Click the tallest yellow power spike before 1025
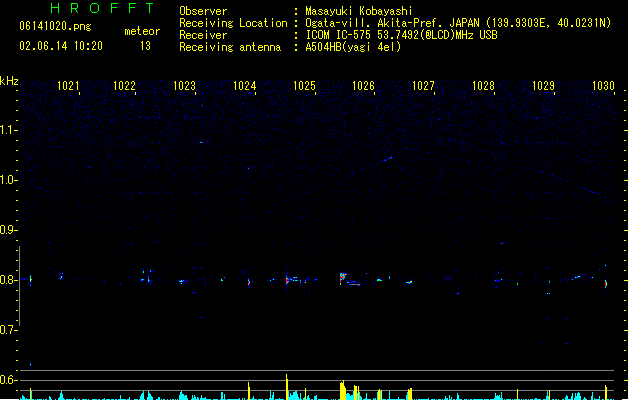629x400 pixels. pos(286,387)
